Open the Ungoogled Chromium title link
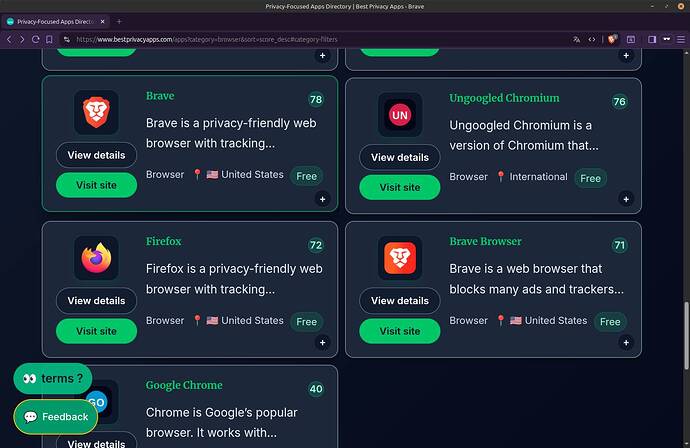Image resolution: width=690 pixels, height=448 pixels. click(504, 98)
